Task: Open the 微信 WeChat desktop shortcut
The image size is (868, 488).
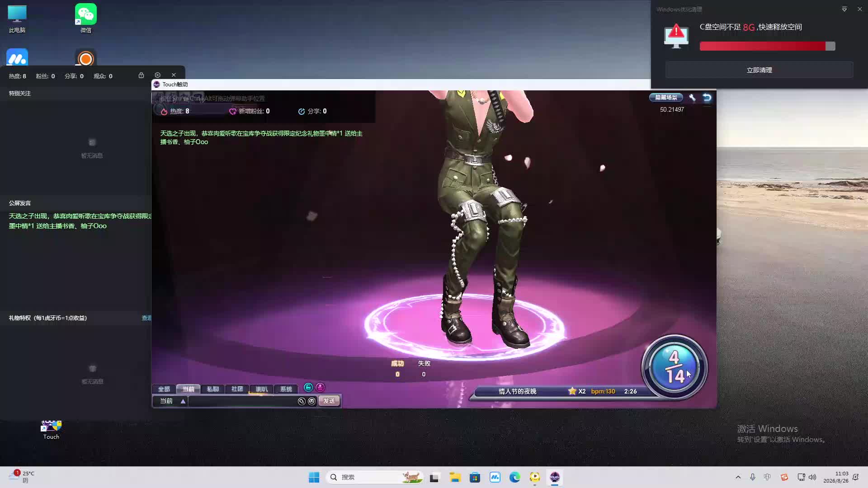Action: coord(86,19)
